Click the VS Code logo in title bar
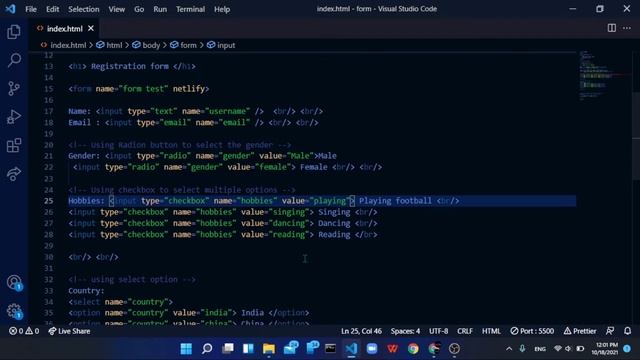The width and height of the screenshot is (640, 360). tap(11, 9)
